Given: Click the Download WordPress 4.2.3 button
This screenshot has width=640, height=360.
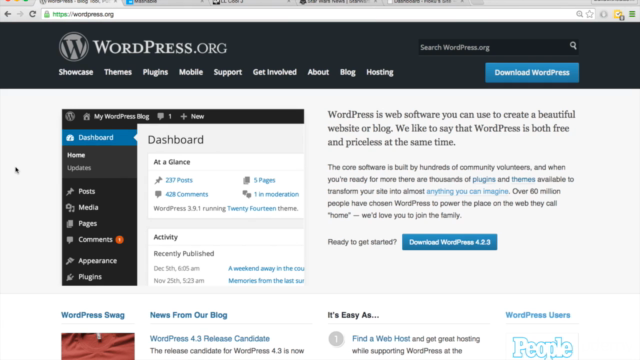Looking at the screenshot, I should (449, 242).
